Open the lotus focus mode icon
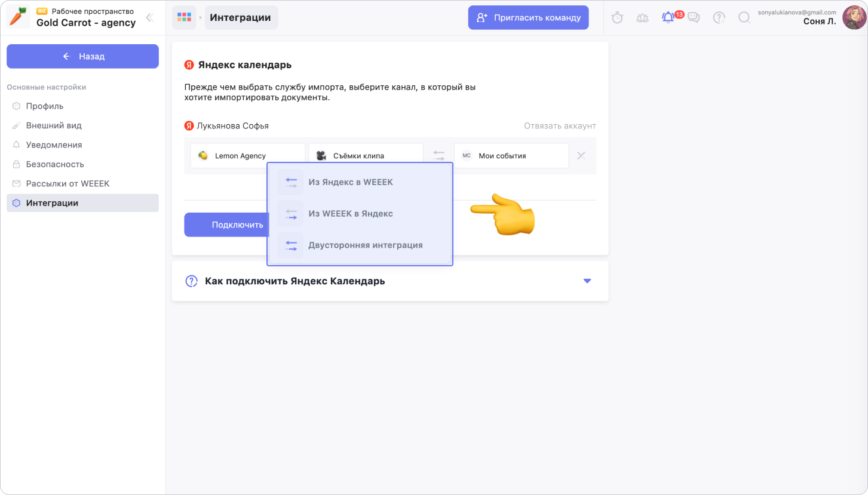The height and width of the screenshot is (495, 868). [x=642, y=18]
